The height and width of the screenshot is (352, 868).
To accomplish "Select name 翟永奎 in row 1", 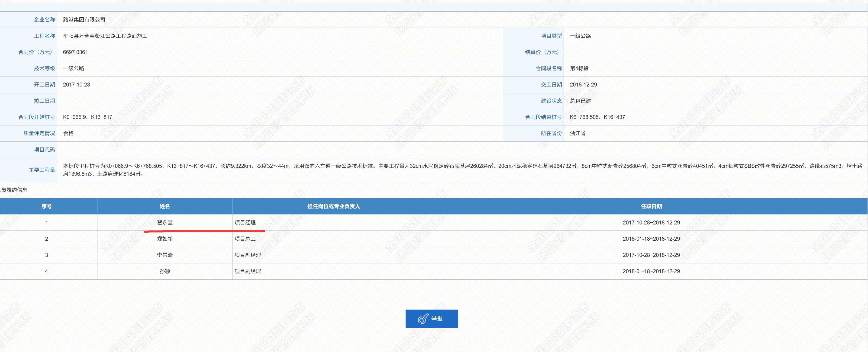I will tap(165, 222).
